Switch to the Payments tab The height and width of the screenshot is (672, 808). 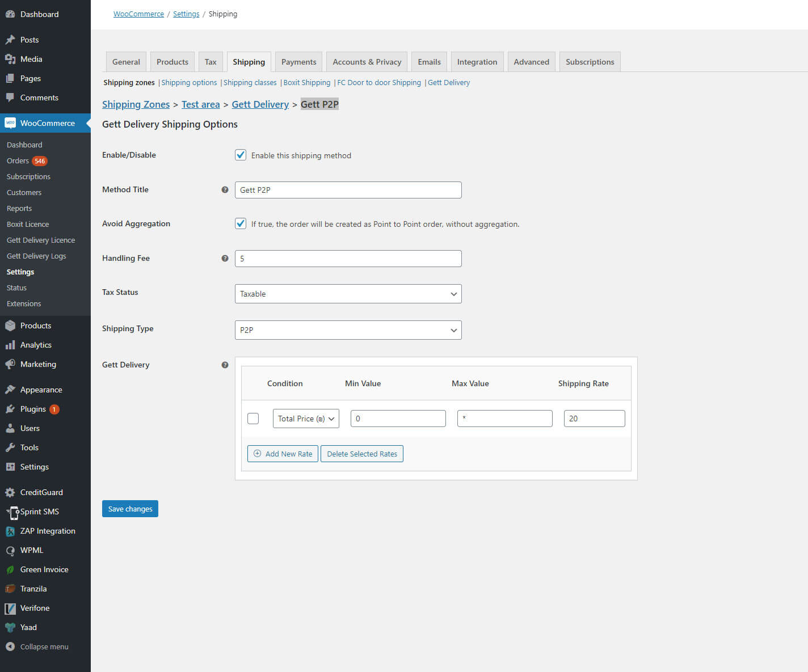[298, 62]
